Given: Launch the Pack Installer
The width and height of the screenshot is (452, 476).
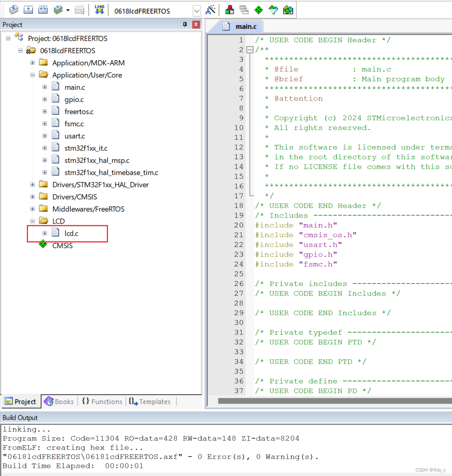Looking at the screenshot, I should (288, 10).
